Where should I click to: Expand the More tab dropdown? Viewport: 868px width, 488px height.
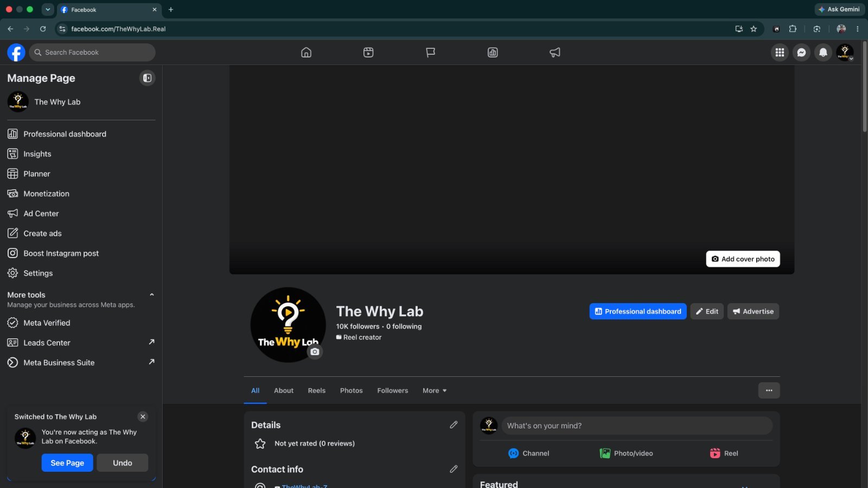[x=435, y=390]
